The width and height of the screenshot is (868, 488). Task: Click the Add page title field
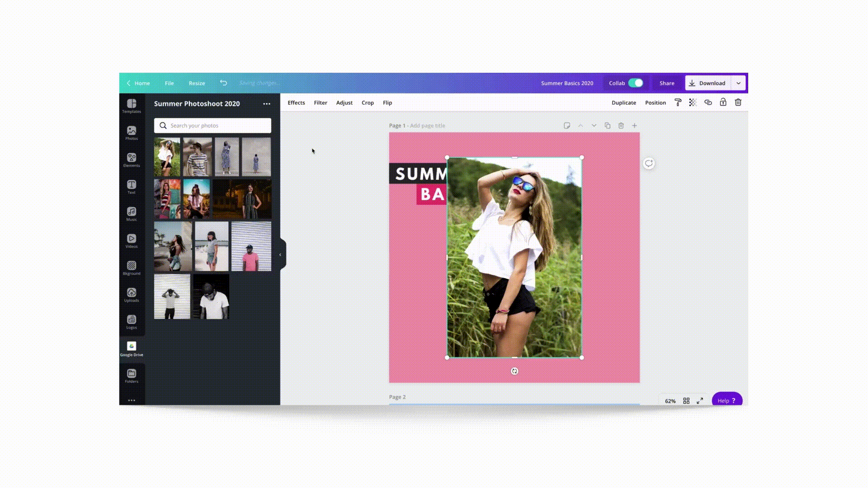point(427,126)
